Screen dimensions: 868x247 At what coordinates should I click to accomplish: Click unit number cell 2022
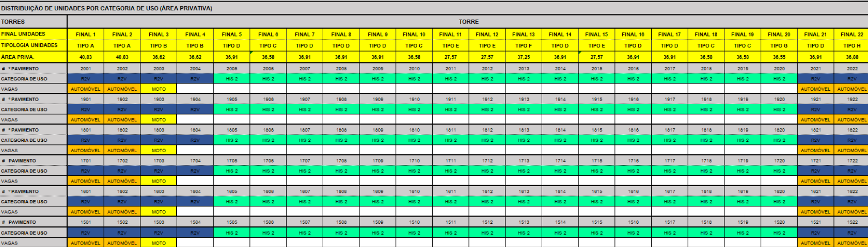point(852,69)
